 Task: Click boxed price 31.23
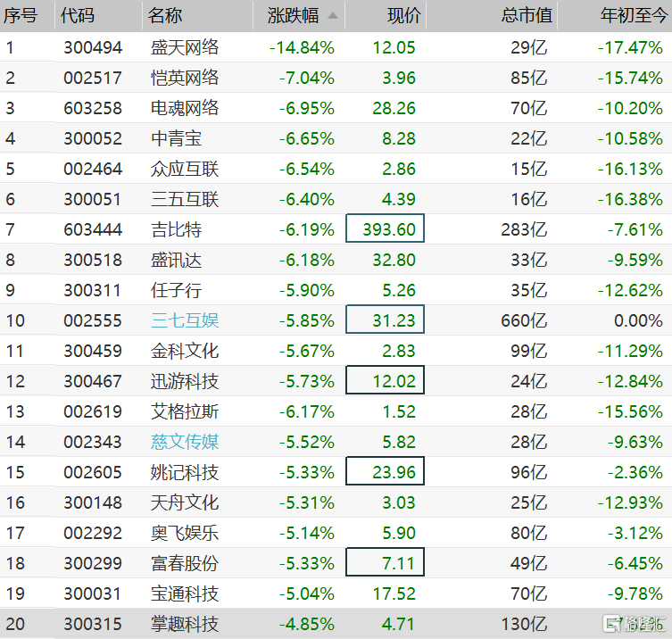point(385,319)
